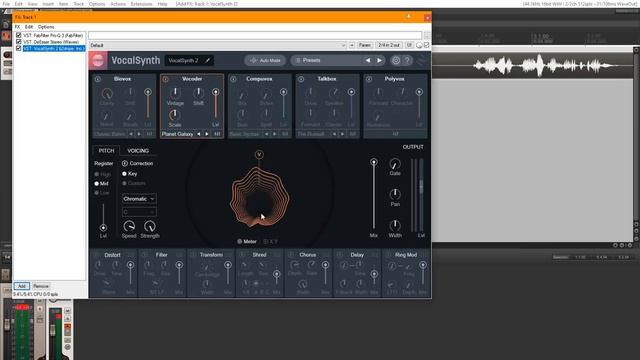Open Options menu in FX window

click(x=46, y=27)
